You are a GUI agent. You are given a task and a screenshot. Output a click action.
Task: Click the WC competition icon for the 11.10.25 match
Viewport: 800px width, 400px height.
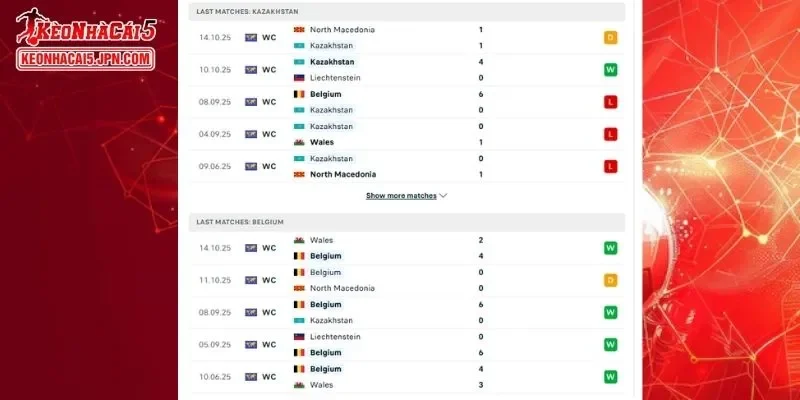(250, 280)
